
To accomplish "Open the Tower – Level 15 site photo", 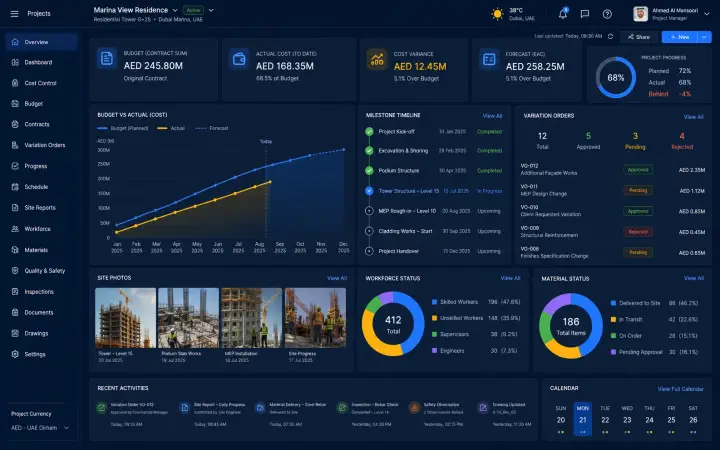I will (125, 318).
